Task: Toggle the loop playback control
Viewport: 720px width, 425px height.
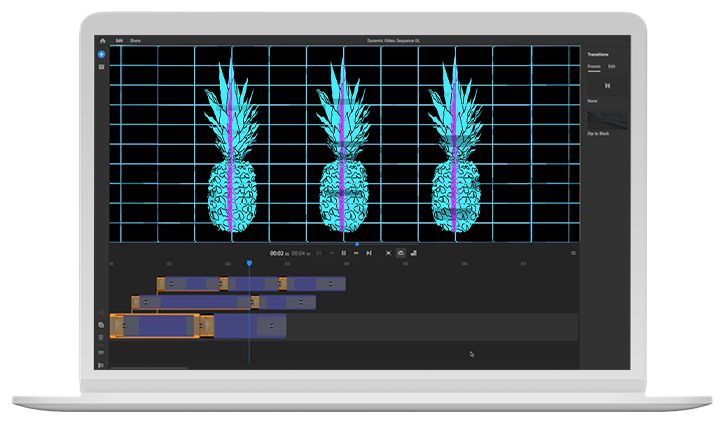Action: coord(356,253)
